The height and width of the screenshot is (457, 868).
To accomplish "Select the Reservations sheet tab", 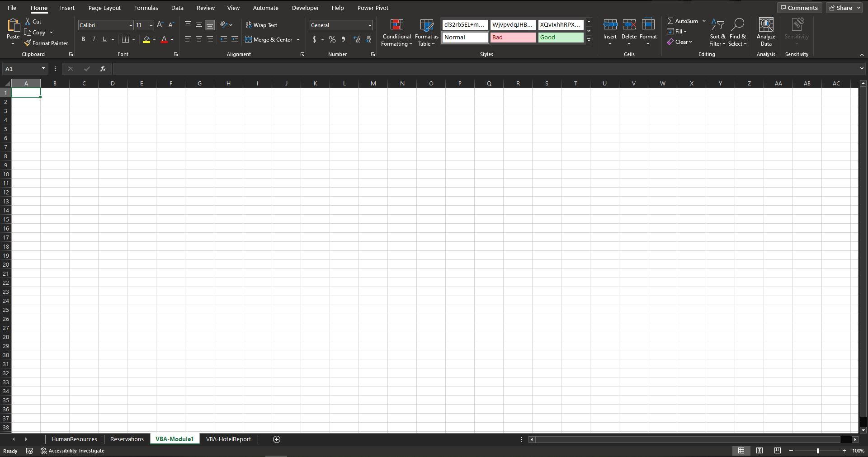I will point(127,439).
